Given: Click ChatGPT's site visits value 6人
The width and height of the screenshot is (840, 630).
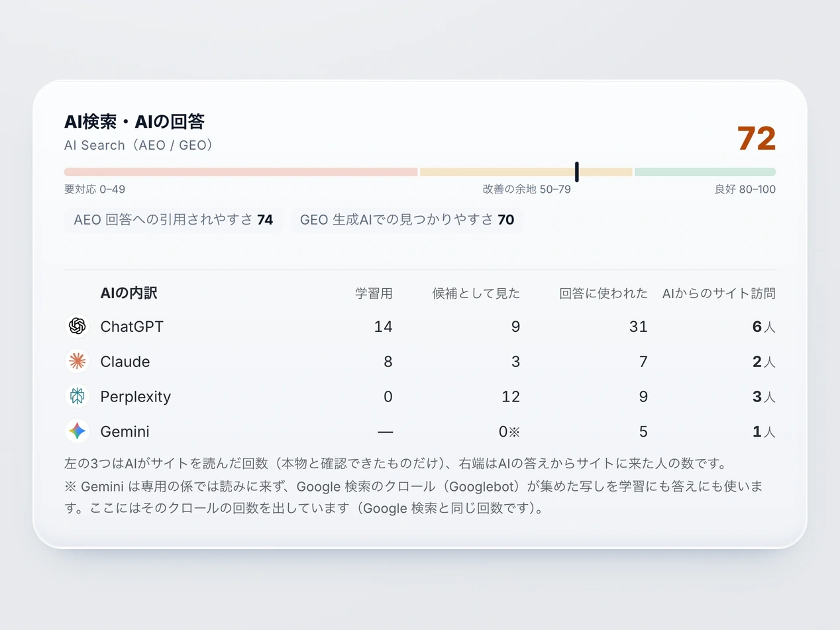Looking at the screenshot, I should point(764,327).
